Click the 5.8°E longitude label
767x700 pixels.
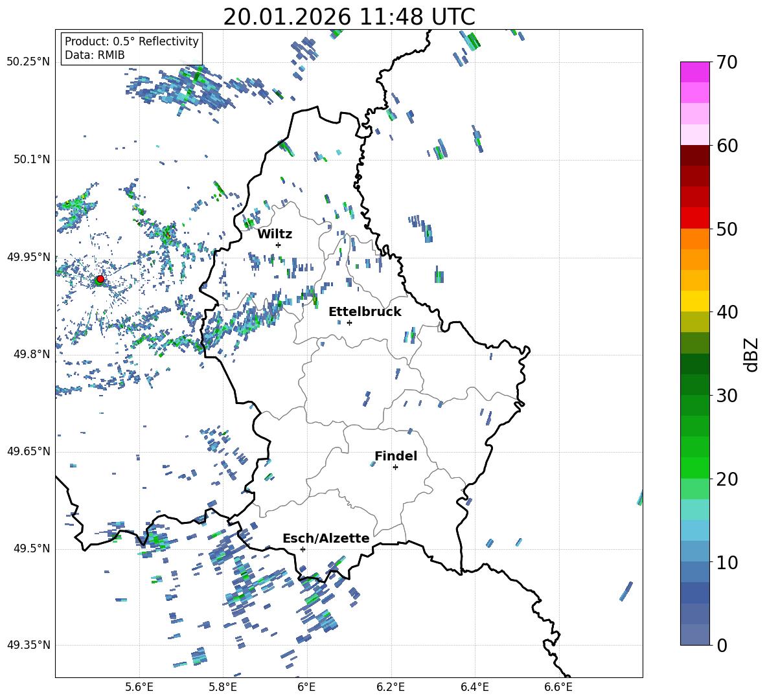click(223, 687)
